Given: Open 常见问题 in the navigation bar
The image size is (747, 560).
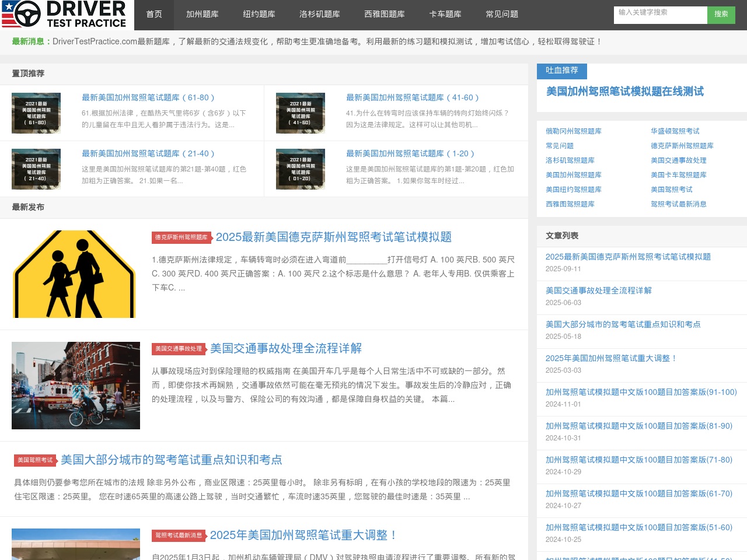Looking at the screenshot, I should (502, 15).
